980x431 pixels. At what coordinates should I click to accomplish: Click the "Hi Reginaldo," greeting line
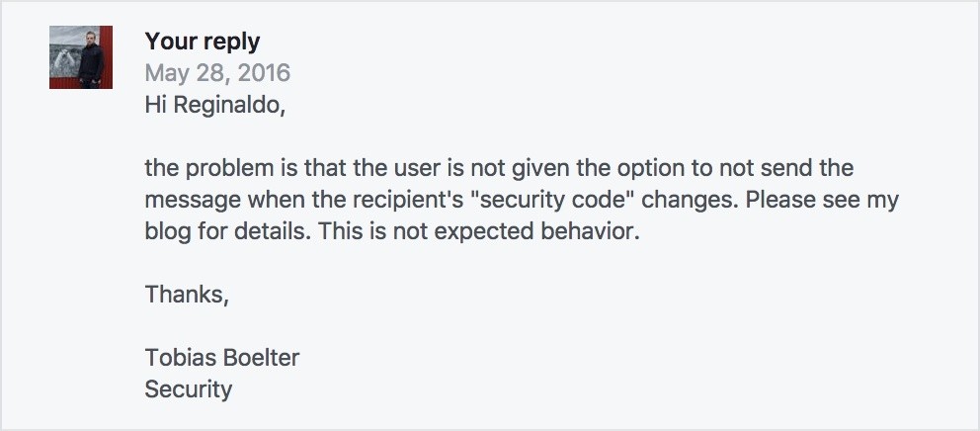214,104
